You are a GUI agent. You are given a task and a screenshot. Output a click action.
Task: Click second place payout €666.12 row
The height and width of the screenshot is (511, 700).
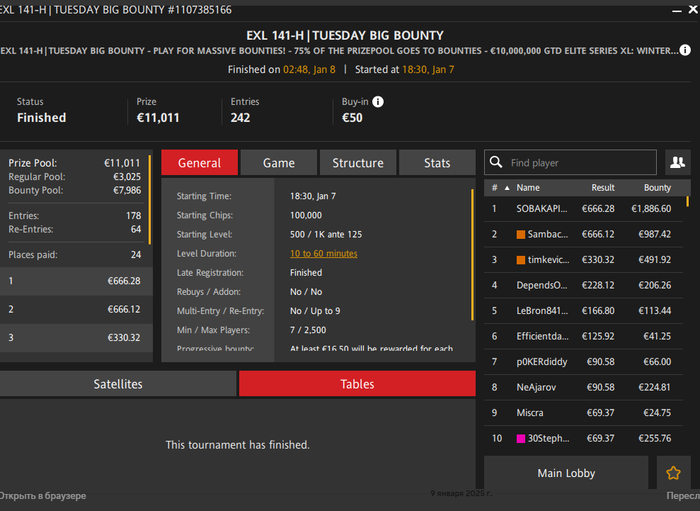(x=76, y=309)
